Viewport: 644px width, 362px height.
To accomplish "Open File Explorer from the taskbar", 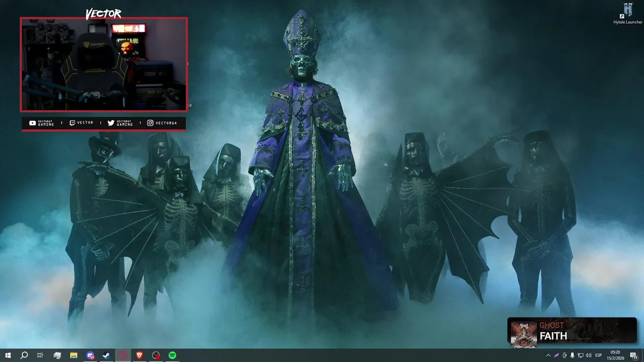I will (x=73, y=355).
